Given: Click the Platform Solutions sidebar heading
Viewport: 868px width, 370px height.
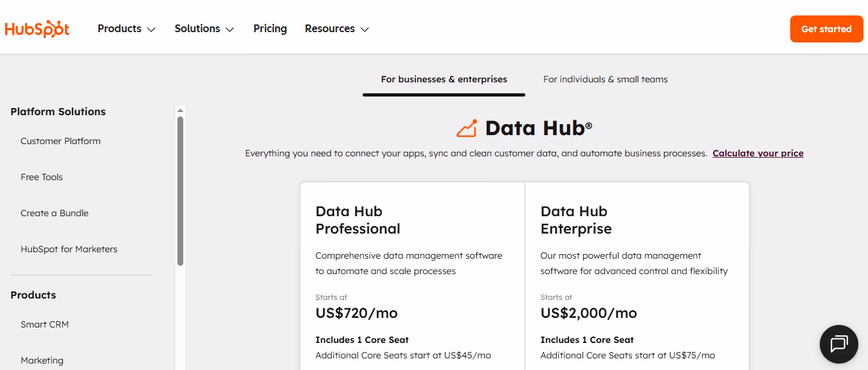Looking at the screenshot, I should [x=58, y=111].
